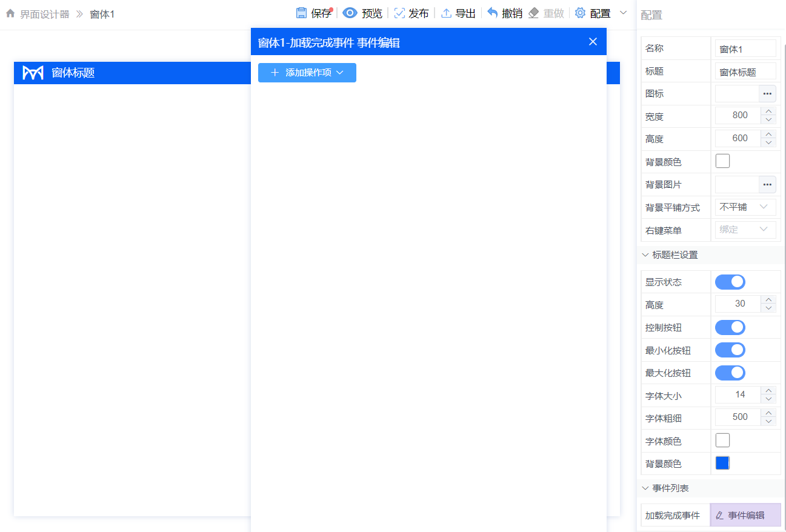Image resolution: width=786 pixels, height=532 pixels.
Task: Toggle the 显示状态 switch off
Action: coord(730,282)
